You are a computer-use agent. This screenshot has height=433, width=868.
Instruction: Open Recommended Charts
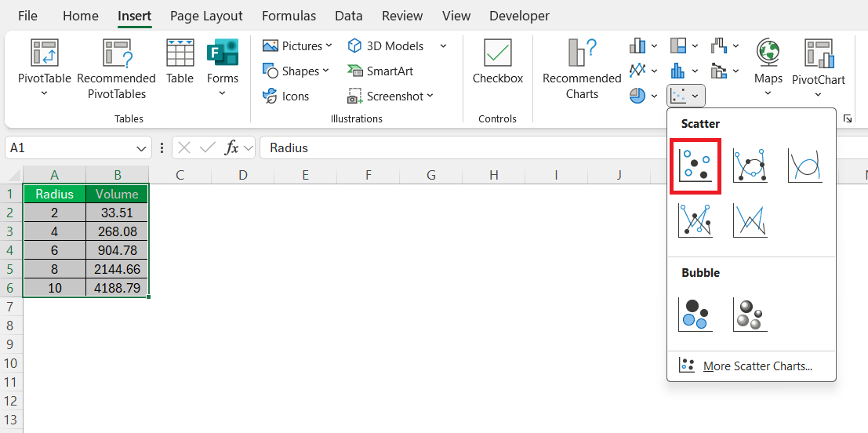point(582,69)
